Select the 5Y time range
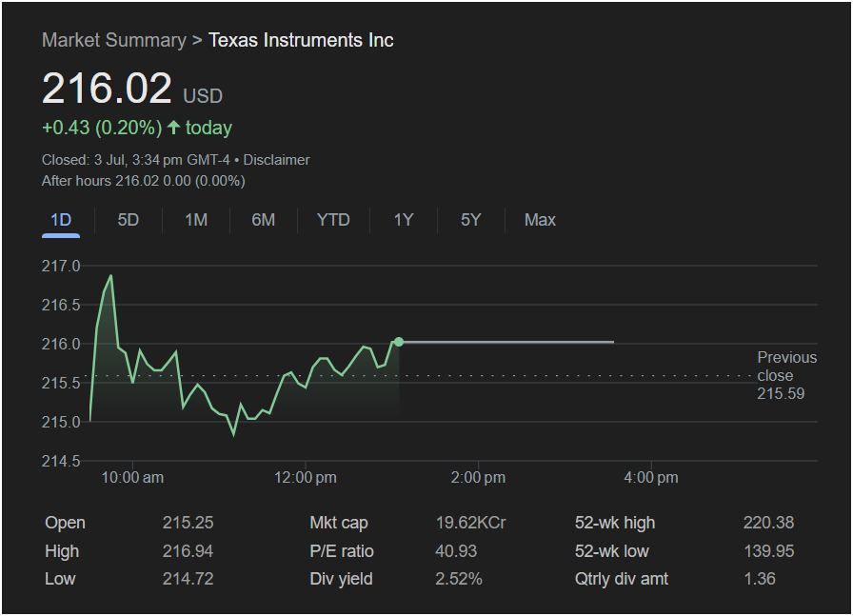The width and height of the screenshot is (853, 616). pos(471,220)
